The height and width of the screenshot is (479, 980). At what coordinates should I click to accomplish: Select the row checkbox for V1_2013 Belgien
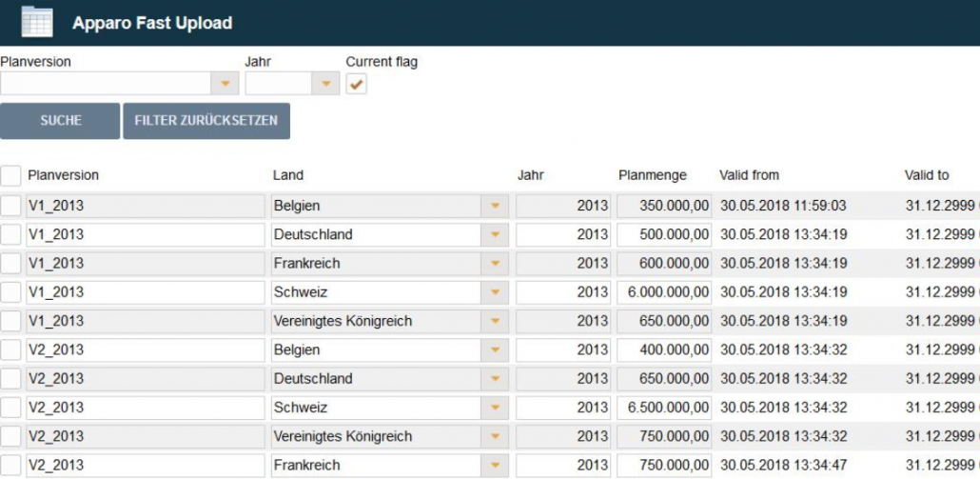[x=11, y=206]
